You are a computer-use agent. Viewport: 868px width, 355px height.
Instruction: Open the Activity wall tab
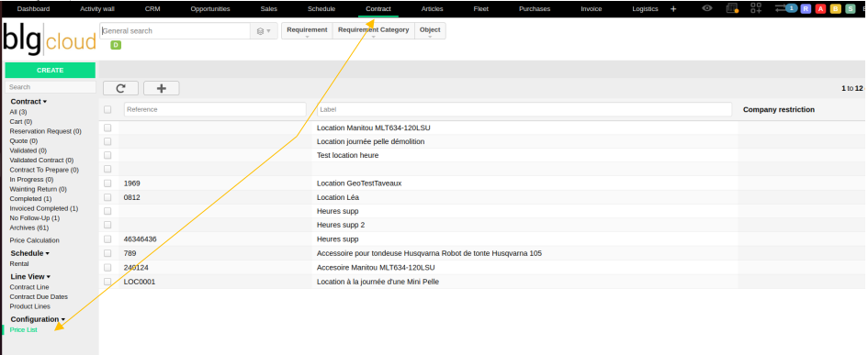click(97, 9)
